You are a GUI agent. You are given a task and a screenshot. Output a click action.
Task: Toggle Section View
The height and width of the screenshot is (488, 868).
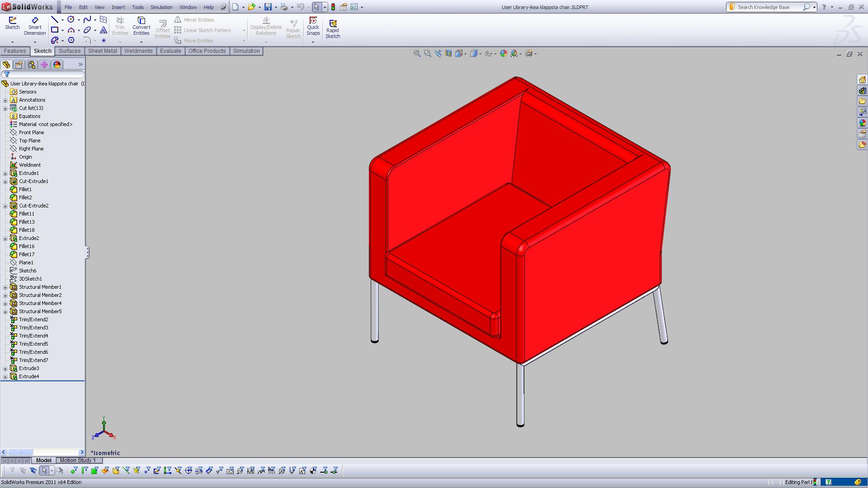coord(448,53)
